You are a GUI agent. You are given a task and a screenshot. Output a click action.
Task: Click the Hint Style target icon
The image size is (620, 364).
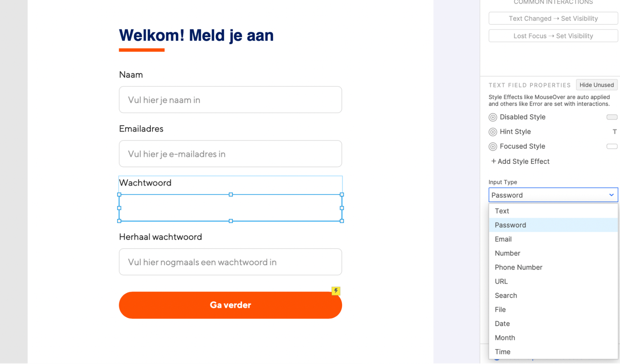[x=493, y=132]
